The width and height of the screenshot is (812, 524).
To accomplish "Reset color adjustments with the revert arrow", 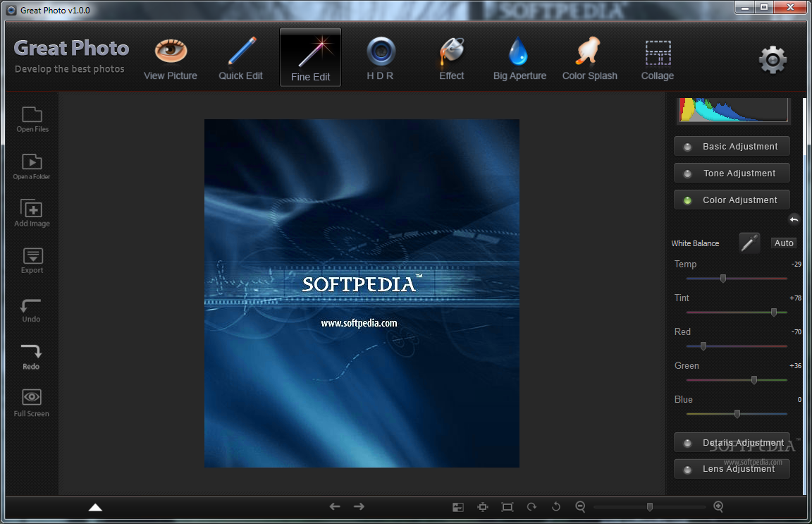I will coord(794,219).
